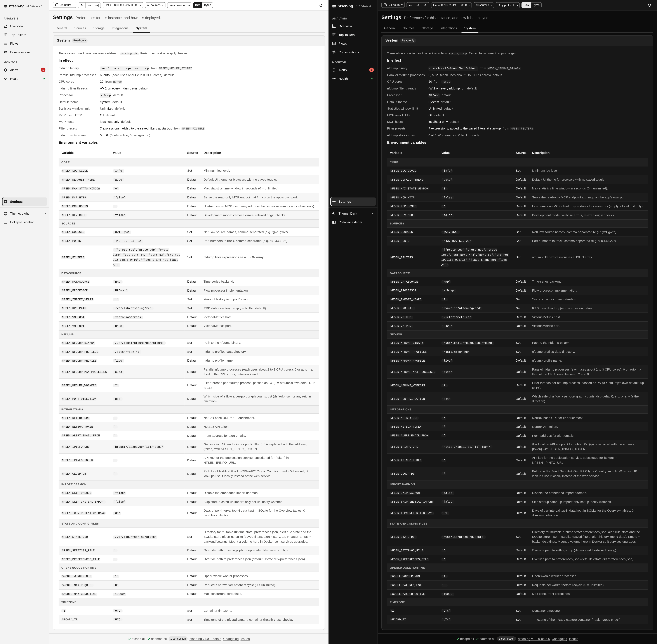Open Conversations in dark sidebar
The height and width of the screenshot is (644, 657).
(x=353, y=52)
